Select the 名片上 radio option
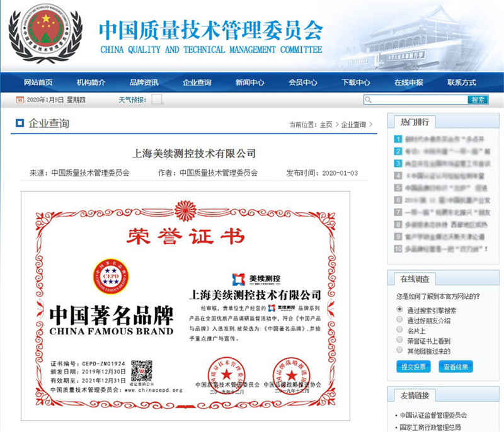 399,330
